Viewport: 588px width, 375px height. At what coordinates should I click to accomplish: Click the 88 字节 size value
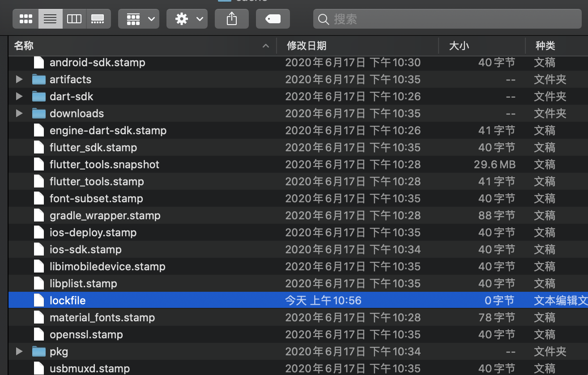click(497, 215)
